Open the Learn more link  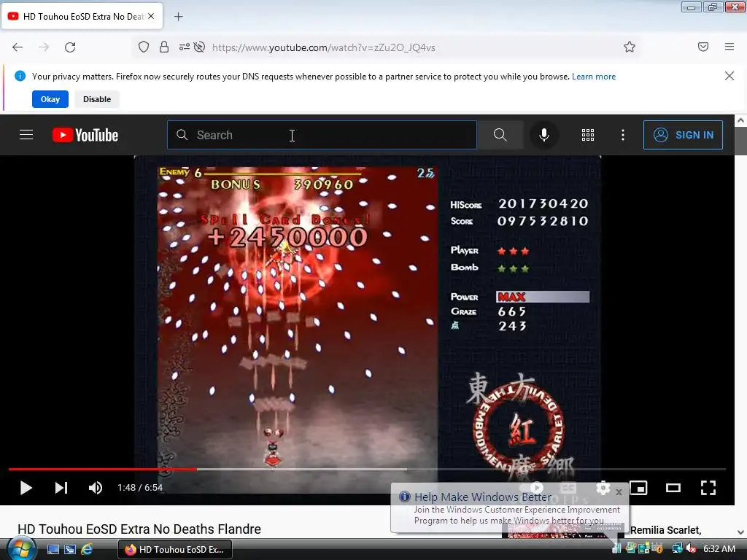(x=594, y=77)
